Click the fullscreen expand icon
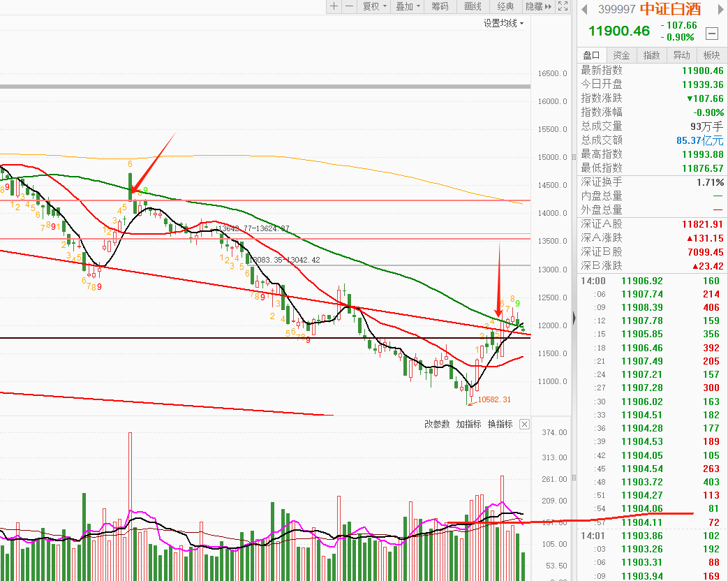Screen dimensions: 728x581 (563, 6)
